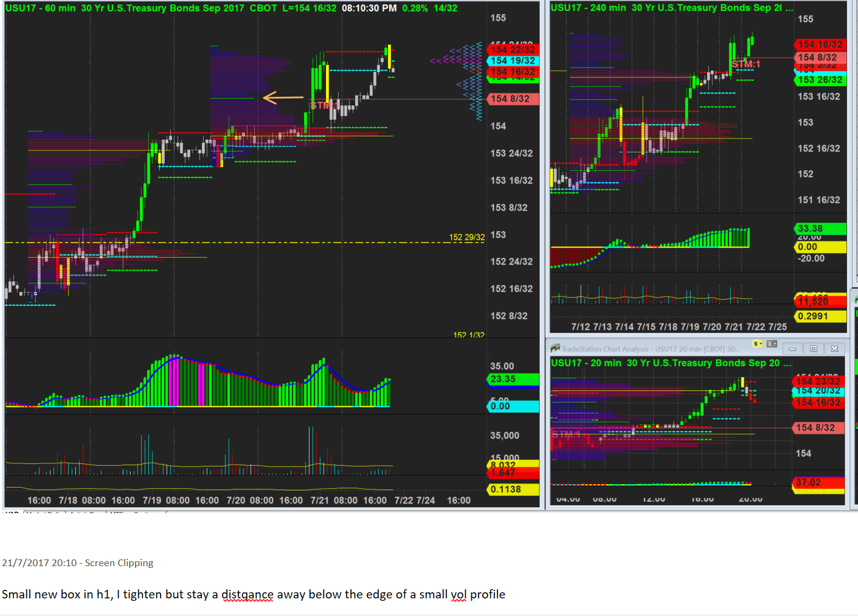Click the note text starting 'Small new box in h1'

pyautogui.click(x=254, y=594)
